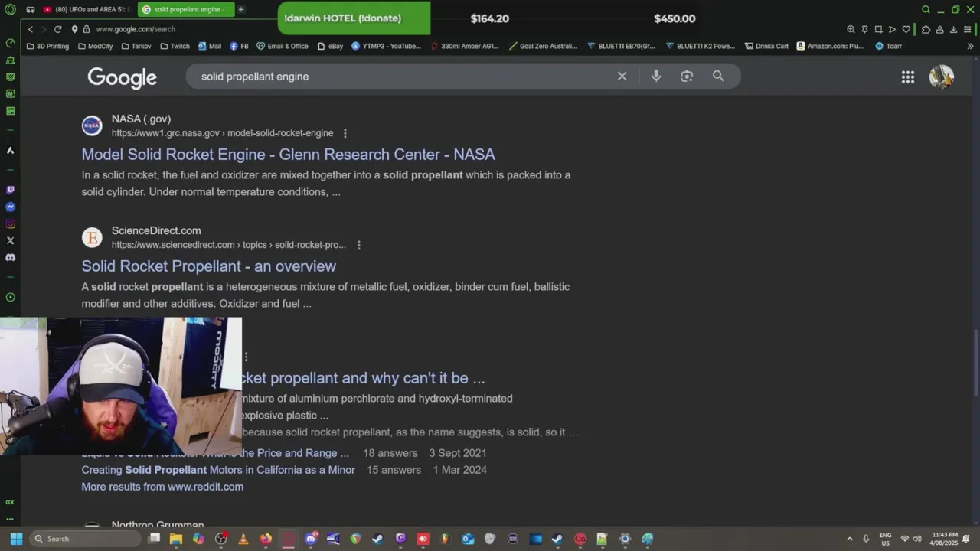Open the eBay bookmark
This screenshot has width=980, height=551.
tap(330, 46)
